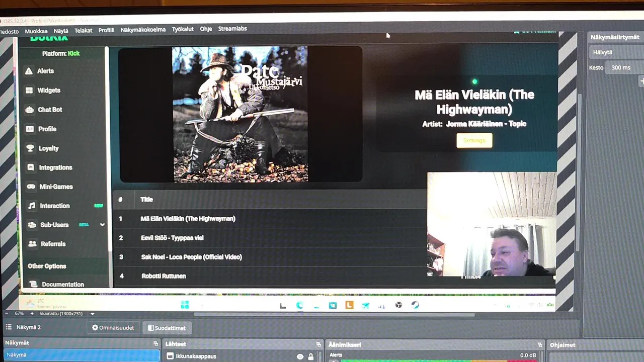This screenshot has height=362, width=644.
Task: Open Widgets from the sidebar
Action: 49,90
